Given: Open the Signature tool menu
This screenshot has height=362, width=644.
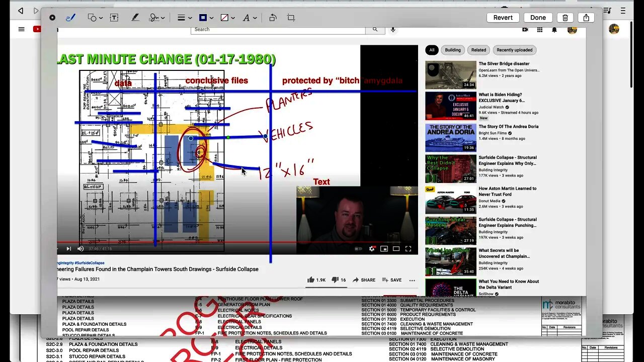Looking at the screenshot, I should click(x=156, y=18).
